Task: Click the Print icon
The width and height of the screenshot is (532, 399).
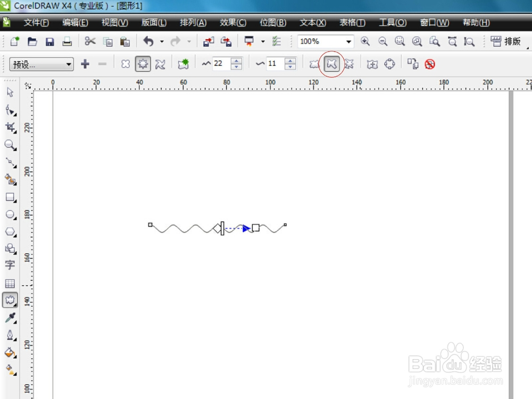Action: (67, 41)
